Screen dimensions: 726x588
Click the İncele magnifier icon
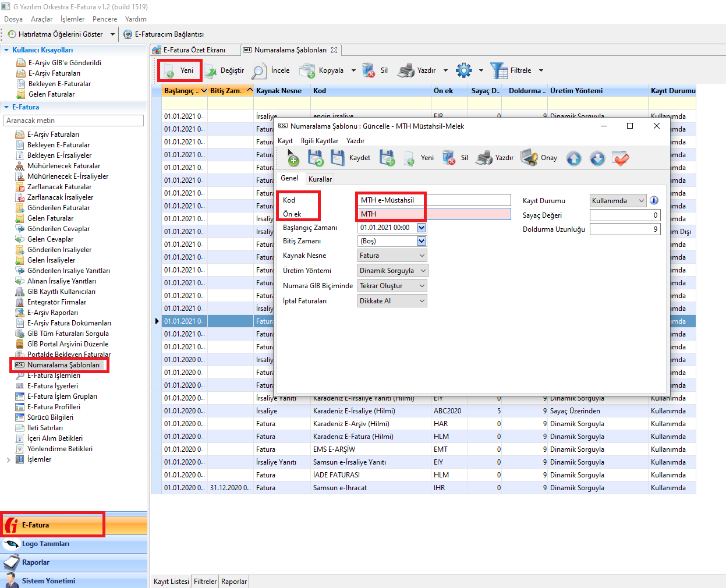tap(259, 71)
